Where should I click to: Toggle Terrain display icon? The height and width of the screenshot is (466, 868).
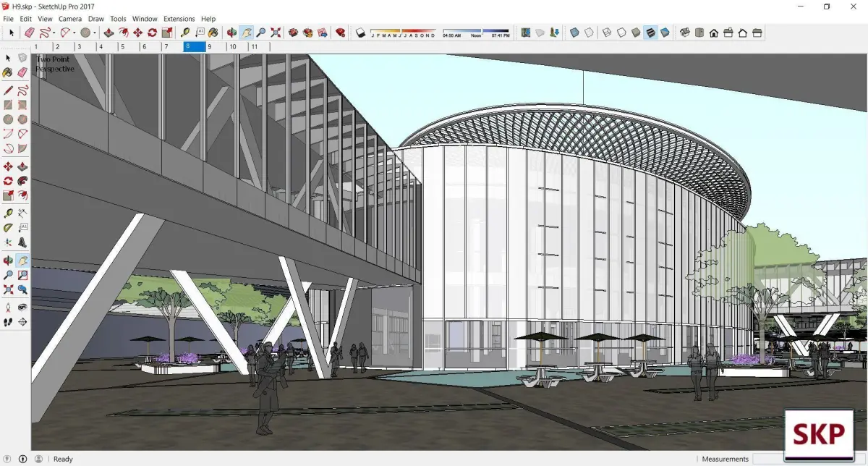[x=540, y=33]
